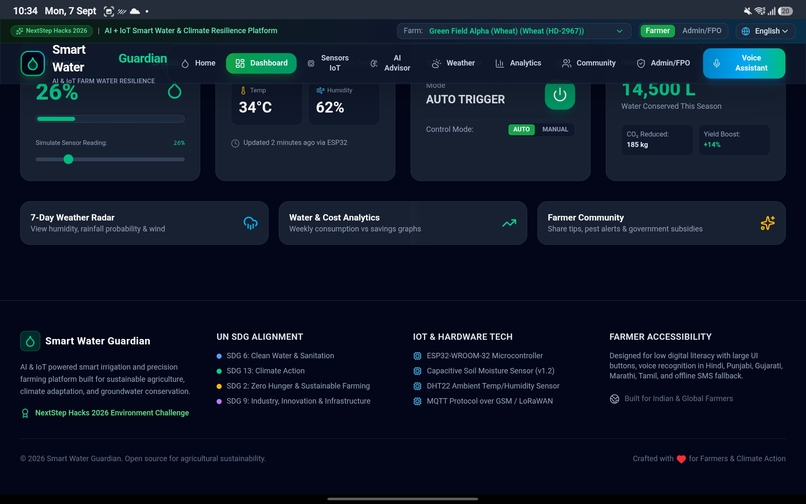Click the Yield Boost +14% box

pos(734,139)
